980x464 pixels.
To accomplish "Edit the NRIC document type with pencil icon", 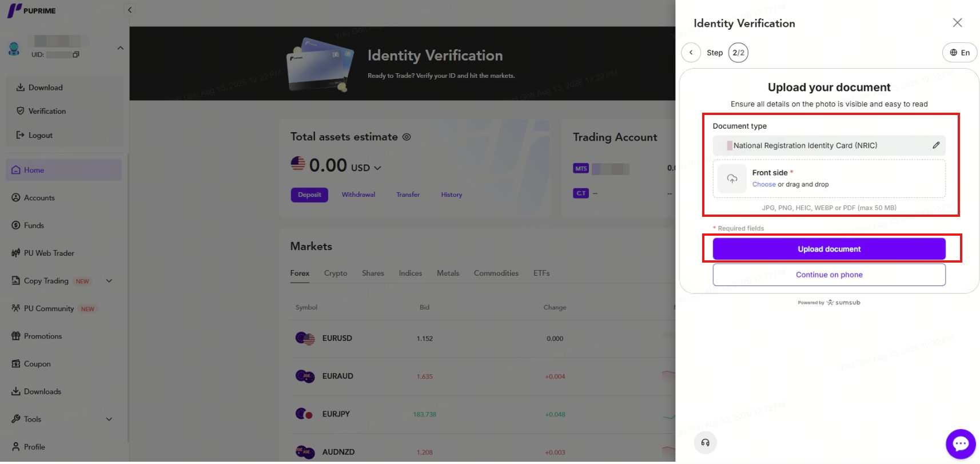I will pos(936,145).
